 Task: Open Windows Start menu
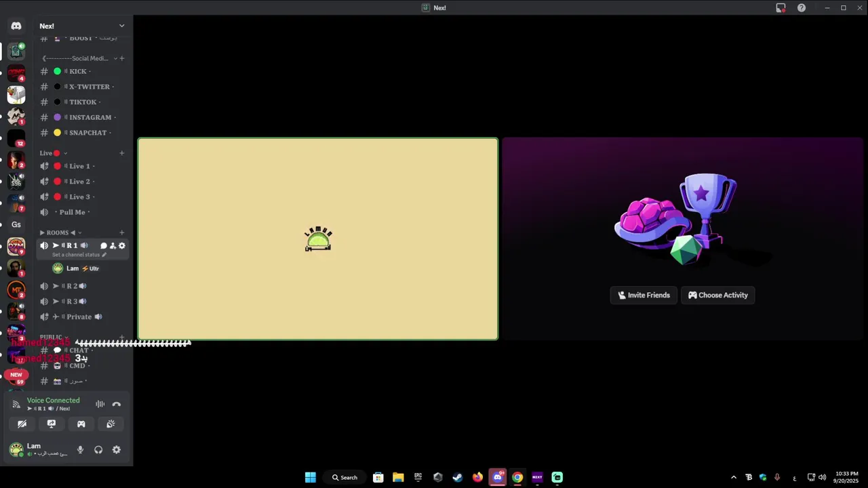pyautogui.click(x=311, y=477)
